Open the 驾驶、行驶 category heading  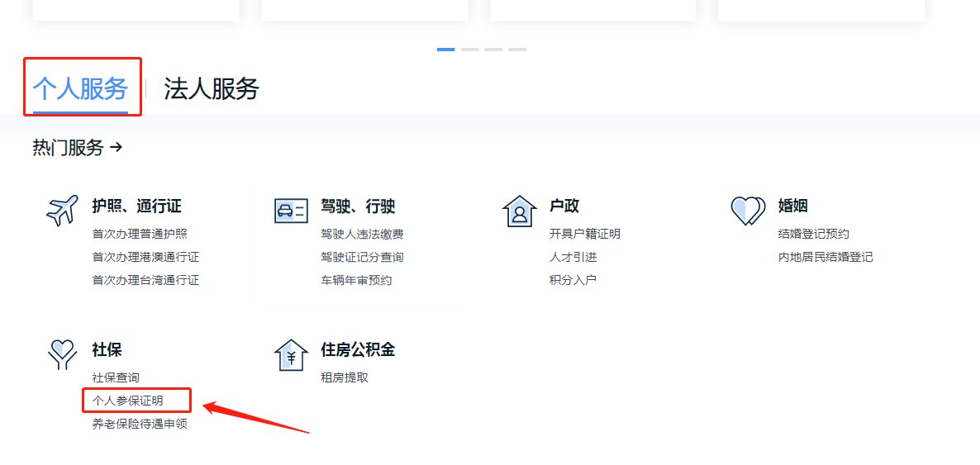click(x=358, y=206)
